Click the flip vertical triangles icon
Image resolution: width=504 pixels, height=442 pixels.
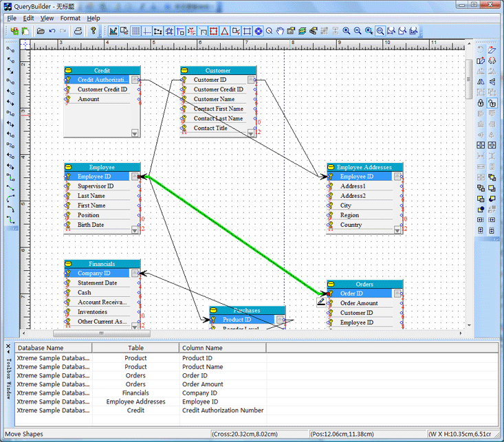tap(492, 82)
